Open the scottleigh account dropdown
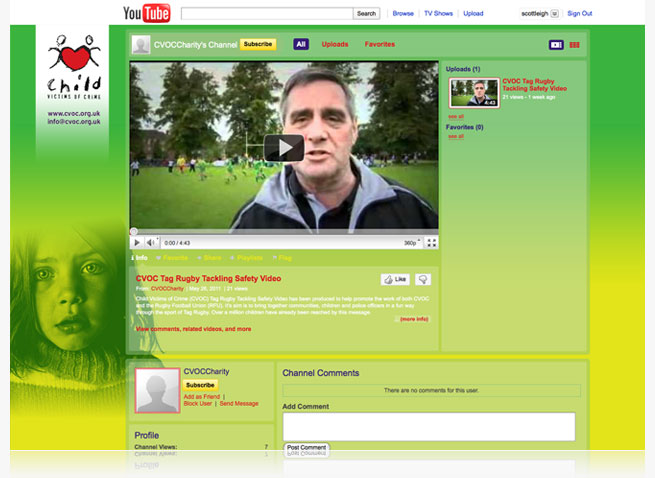 coord(539,13)
